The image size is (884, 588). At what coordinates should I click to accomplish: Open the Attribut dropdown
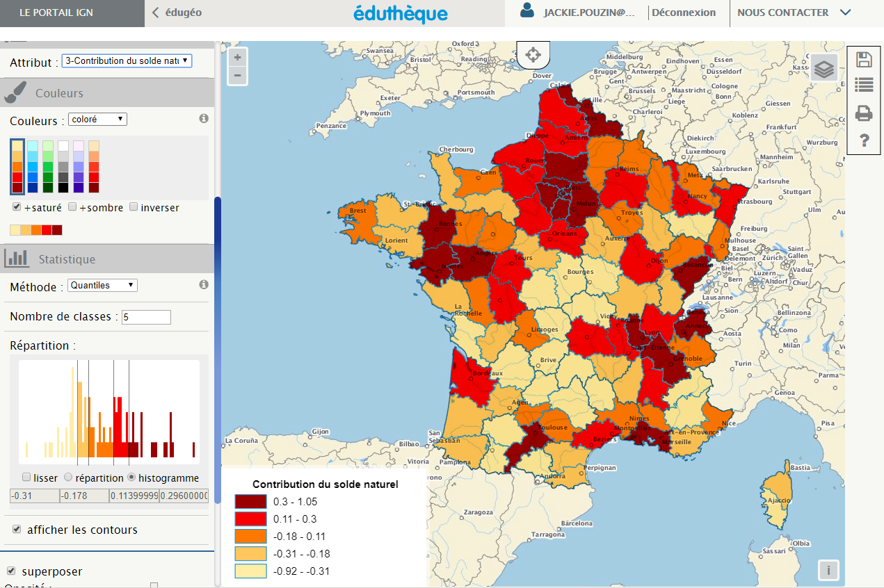coord(127,61)
